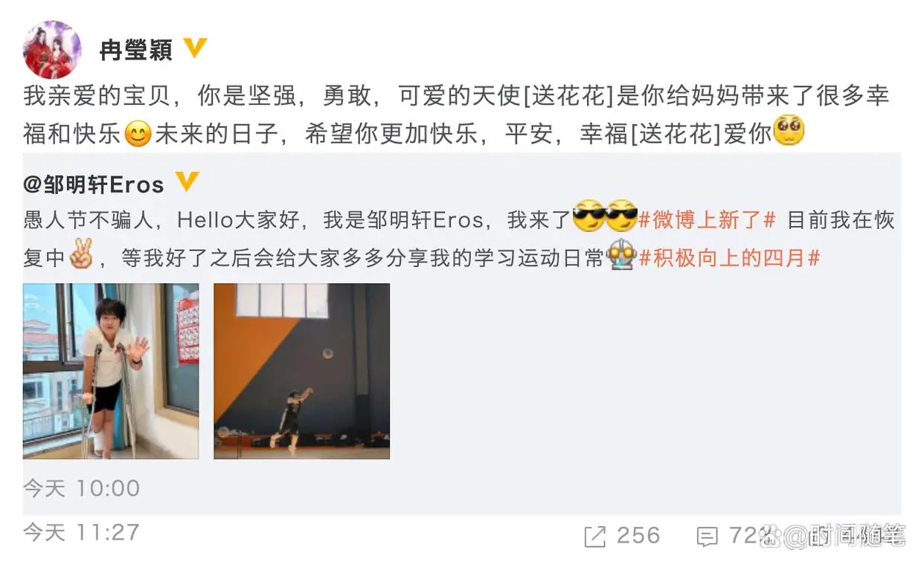Click the repost time 今天 11:27

(81, 532)
